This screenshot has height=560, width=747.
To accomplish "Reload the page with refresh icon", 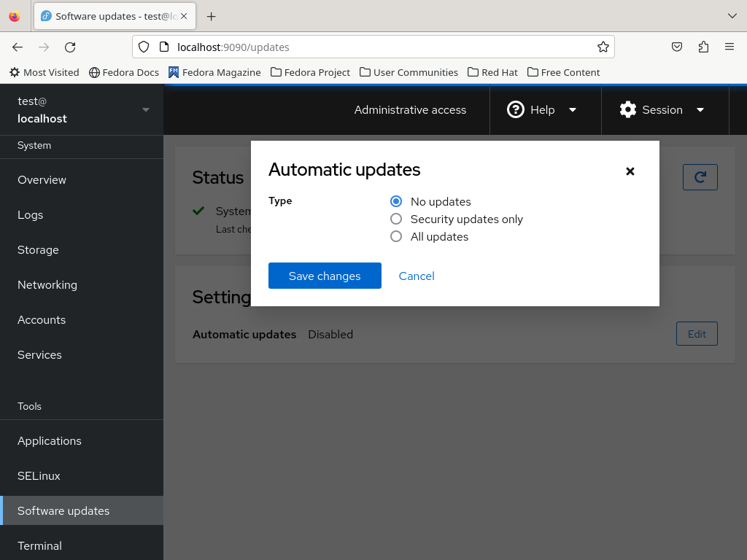I will click(70, 47).
